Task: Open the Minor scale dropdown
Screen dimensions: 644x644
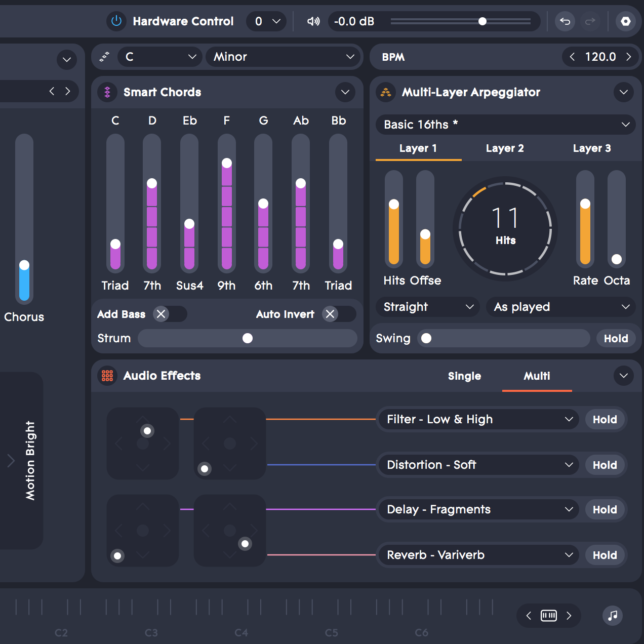Action: pos(284,57)
